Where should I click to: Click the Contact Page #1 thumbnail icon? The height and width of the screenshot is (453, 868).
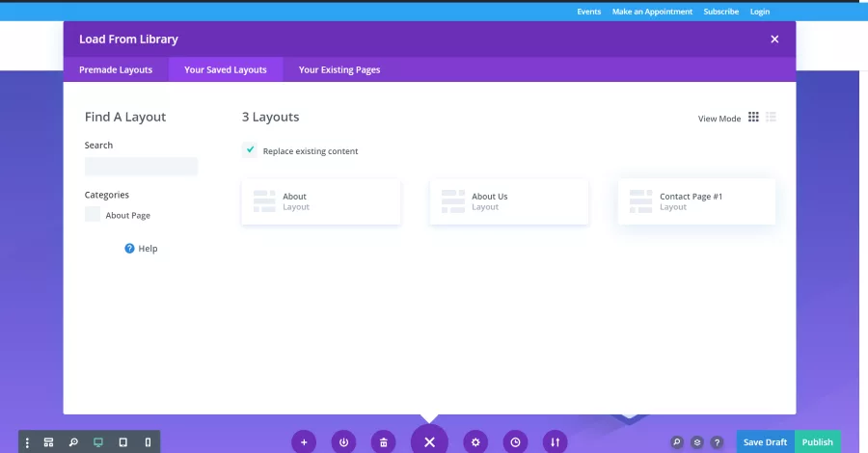tap(640, 201)
